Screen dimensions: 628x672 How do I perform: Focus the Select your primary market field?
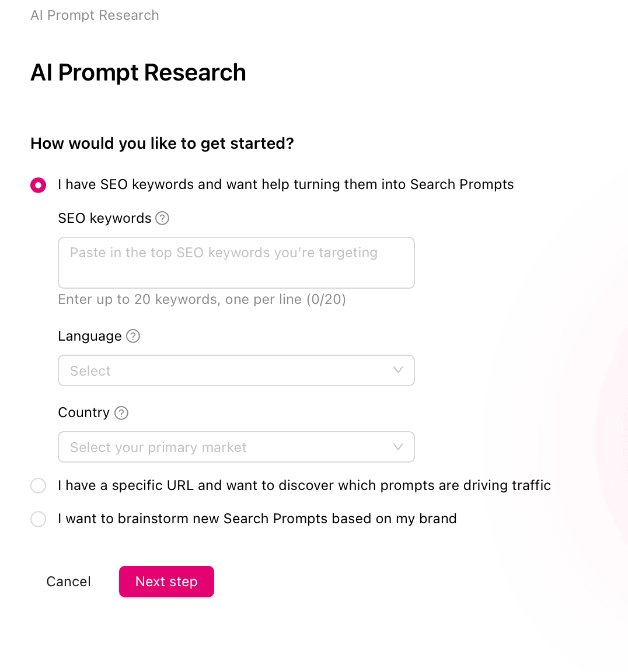236,447
